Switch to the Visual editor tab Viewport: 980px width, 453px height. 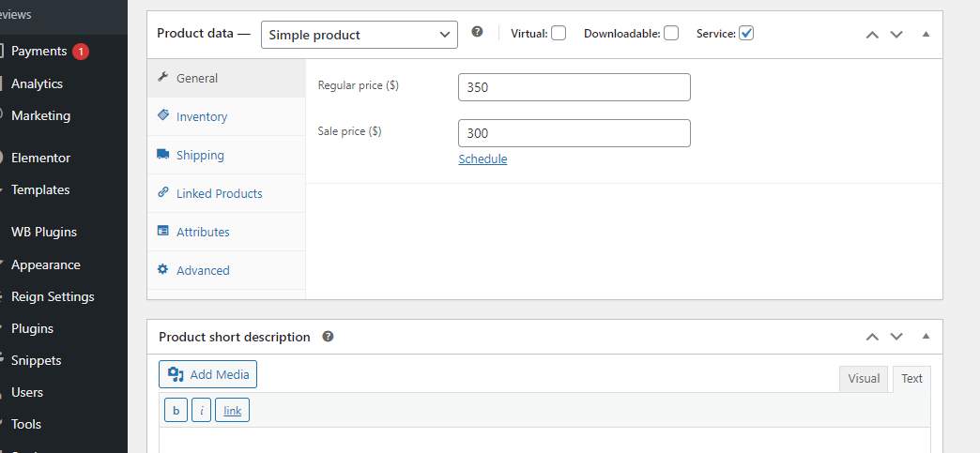(864, 379)
